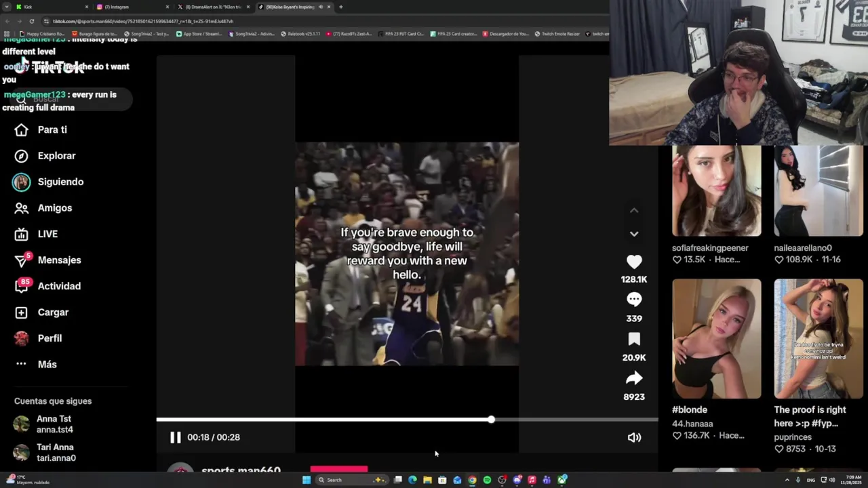Save the video with the bookmark icon

(x=634, y=339)
